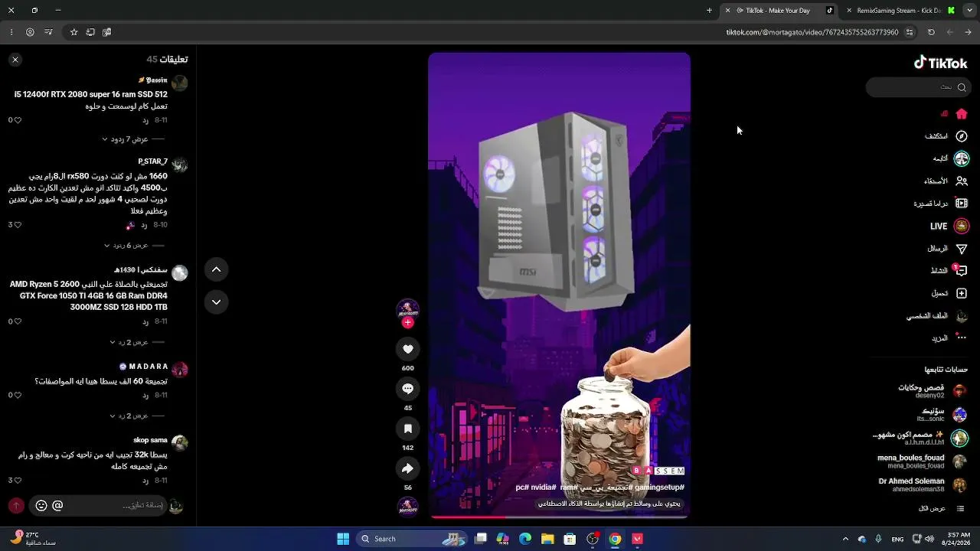980x551 pixels.
Task: Open Windows Start menu
Action: click(343, 539)
